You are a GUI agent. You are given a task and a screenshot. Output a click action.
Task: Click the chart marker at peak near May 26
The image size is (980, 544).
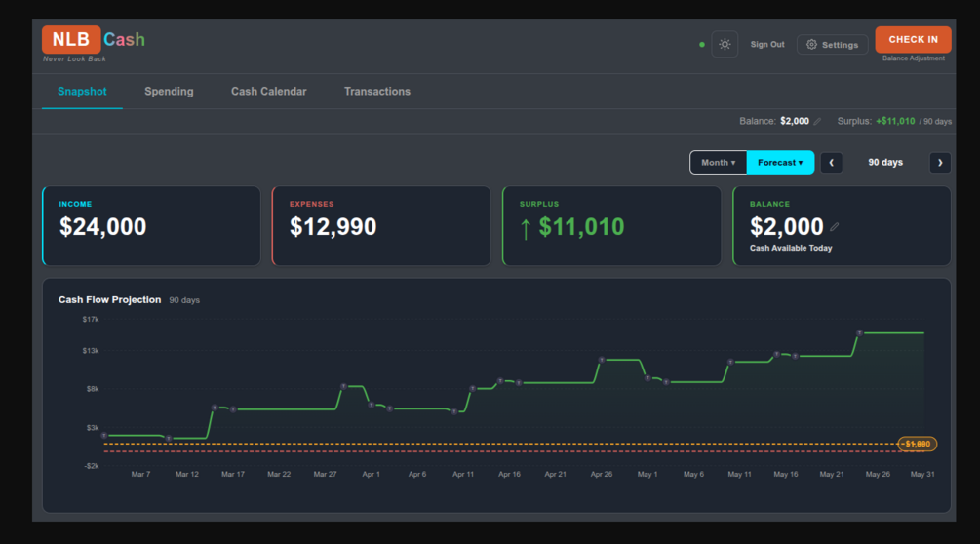[x=859, y=333]
